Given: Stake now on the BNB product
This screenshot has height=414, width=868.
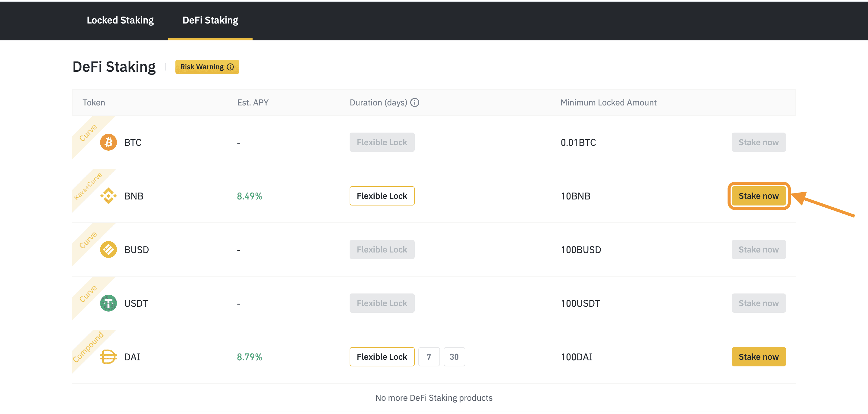Looking at the screenshot, I should point(759,196).
